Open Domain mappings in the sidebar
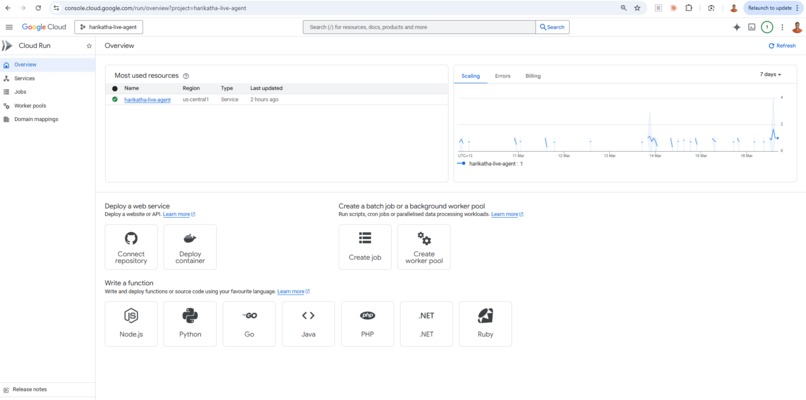This screenshot has width=806, height=400. click(47, 119)
